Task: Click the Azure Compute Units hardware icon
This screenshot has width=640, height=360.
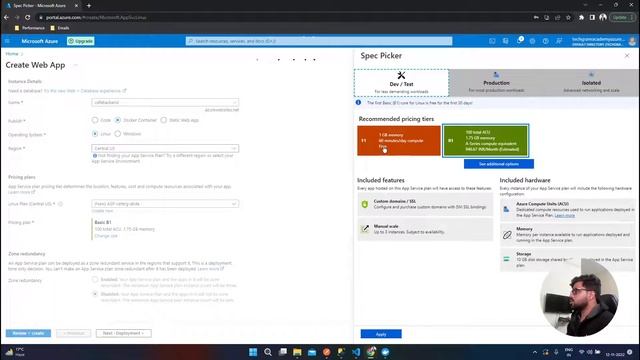Action: point(506,209)
